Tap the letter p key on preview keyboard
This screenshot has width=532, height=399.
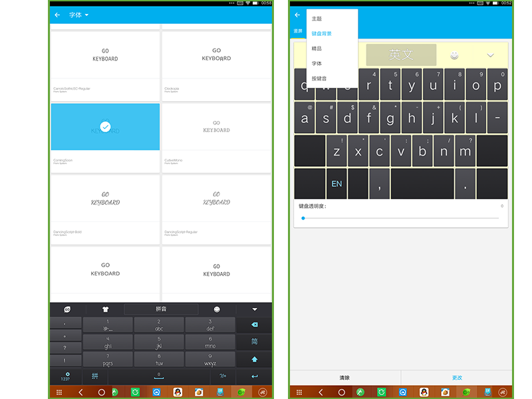click(497, 84)
